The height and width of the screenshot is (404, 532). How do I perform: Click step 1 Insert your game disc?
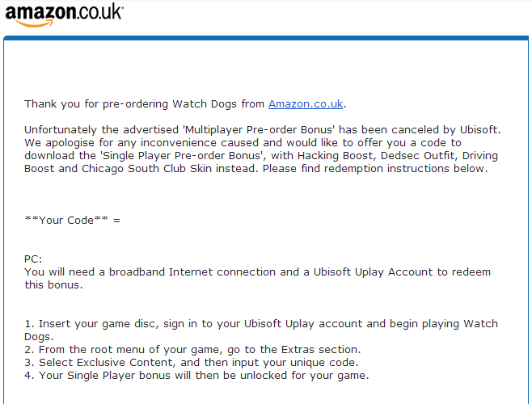(261, 330)
